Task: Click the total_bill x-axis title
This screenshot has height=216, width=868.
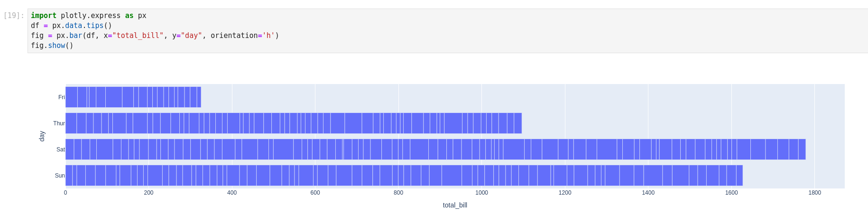Action: click(455, 205)
